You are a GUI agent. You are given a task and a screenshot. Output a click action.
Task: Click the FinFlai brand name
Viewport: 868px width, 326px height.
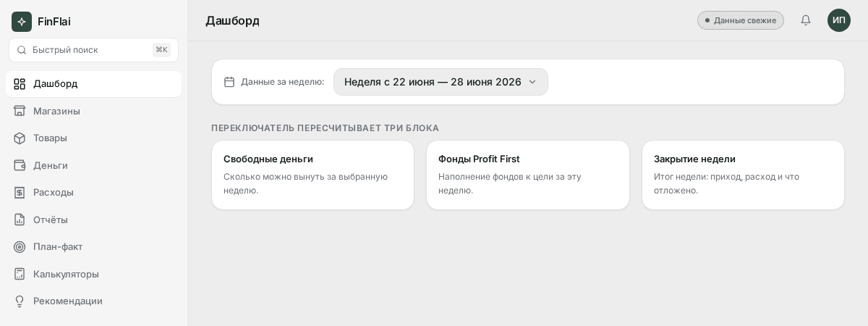54,22
